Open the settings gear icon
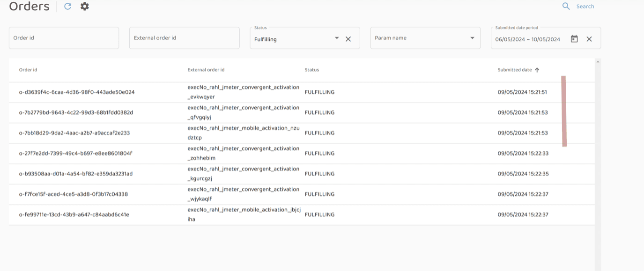 click(84, 7)
